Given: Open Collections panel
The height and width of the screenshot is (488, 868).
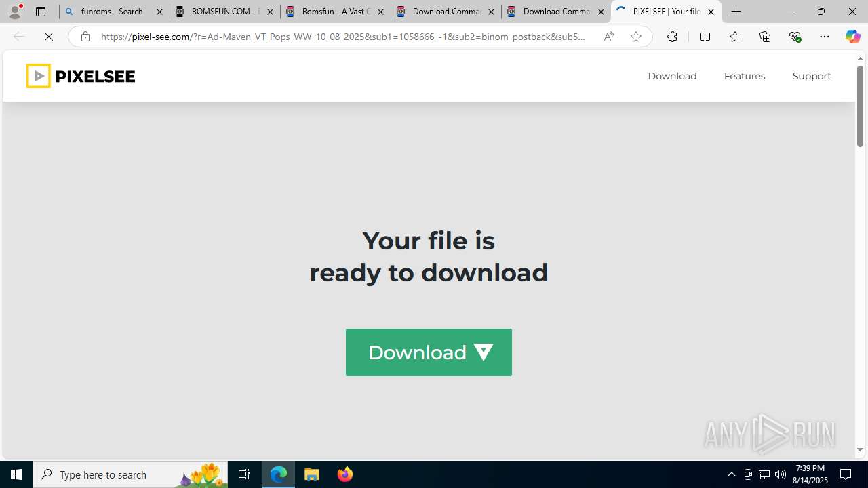Looking at the screenshot, I should pos(765,37).
